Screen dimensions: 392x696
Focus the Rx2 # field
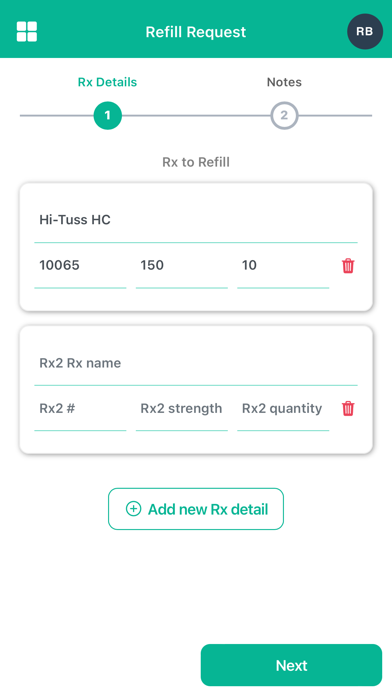click(80, 409)
